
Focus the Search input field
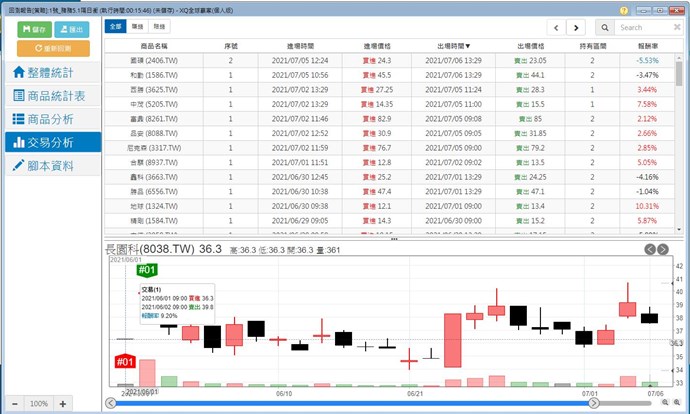coord(645,28)
